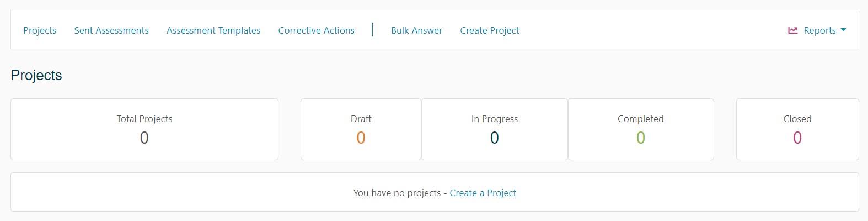The height and width of the screenshot is (221, 868).
Task: Select the Total Projects summary card label
Action: pos(144,119)
